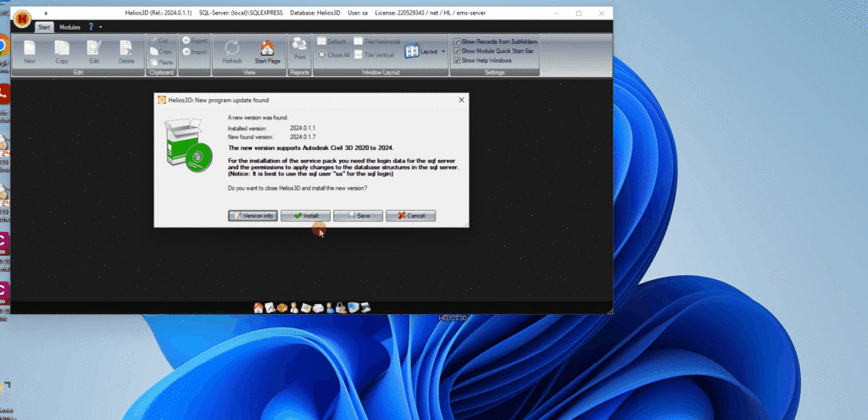Open the red Acrobat shortcut on the desktop

click(4, 94)
